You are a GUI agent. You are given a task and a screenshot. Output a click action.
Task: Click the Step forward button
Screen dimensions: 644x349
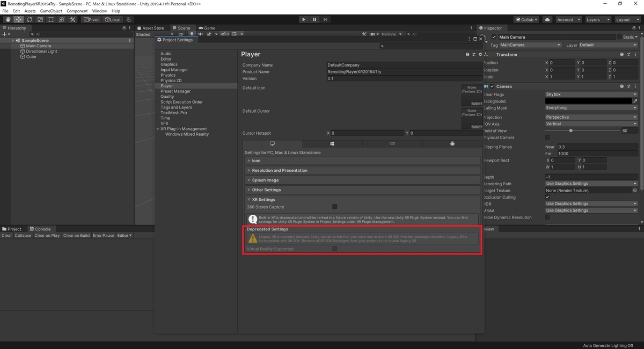coord(326,19)
